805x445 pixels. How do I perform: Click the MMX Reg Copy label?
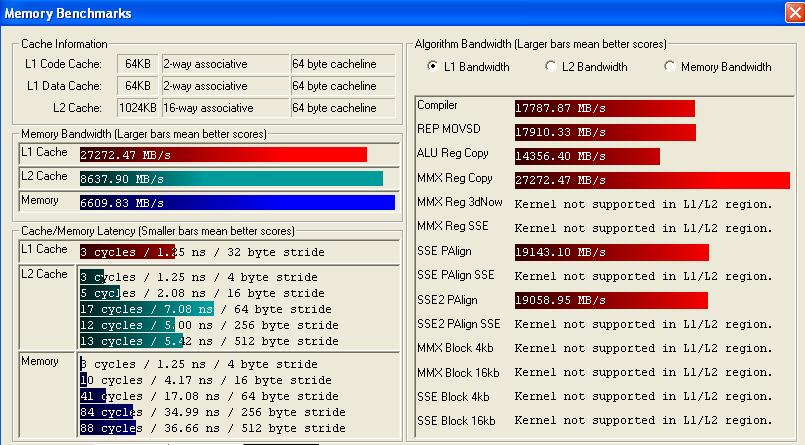(x=455, y=178)
